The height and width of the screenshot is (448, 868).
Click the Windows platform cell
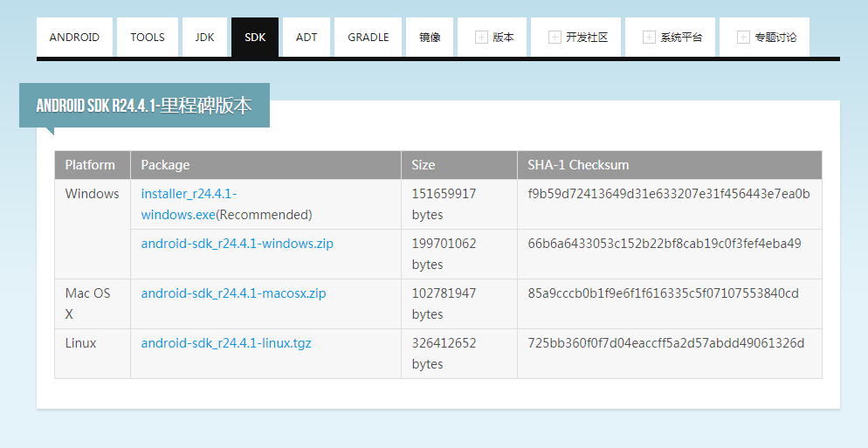(93, 229)
